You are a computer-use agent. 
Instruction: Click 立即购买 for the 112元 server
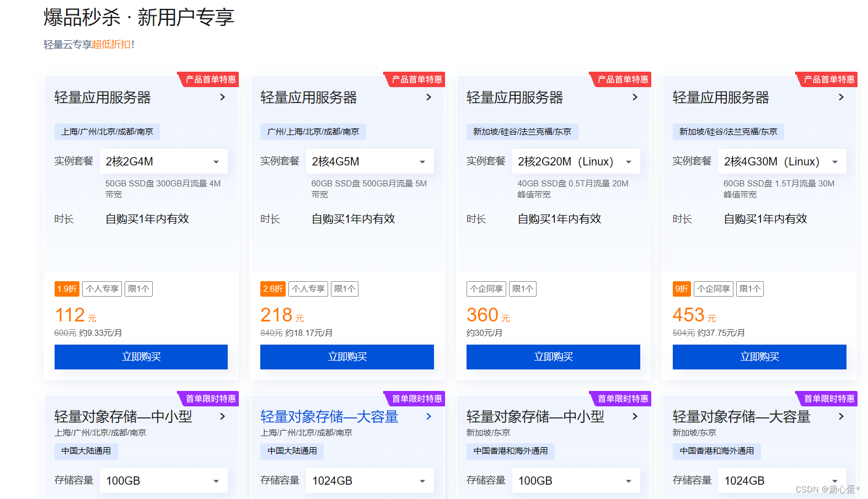pos(141,357)
